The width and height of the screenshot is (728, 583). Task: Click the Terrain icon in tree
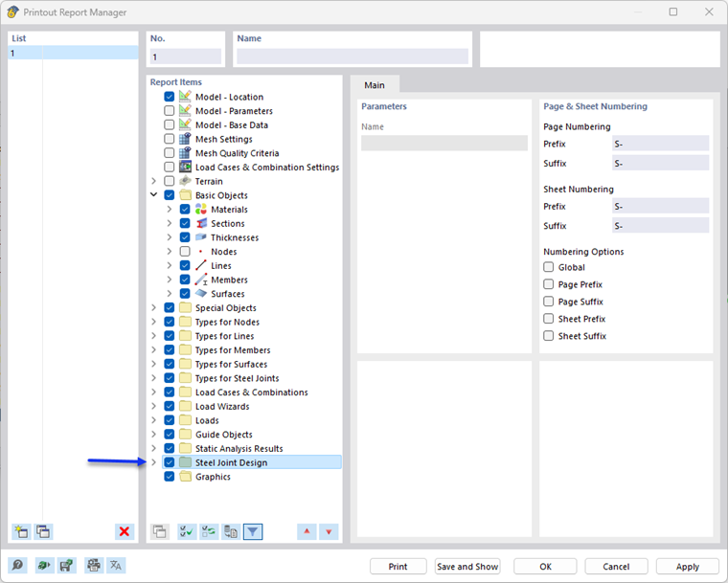(x=185, y=181)
